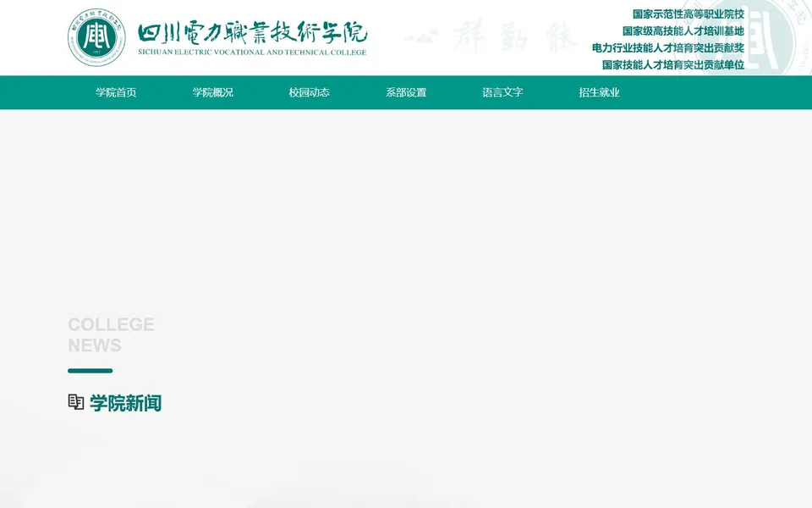812x508 pixels.
Task: Open the 学院首页 menu item
Action: (116, 92)
